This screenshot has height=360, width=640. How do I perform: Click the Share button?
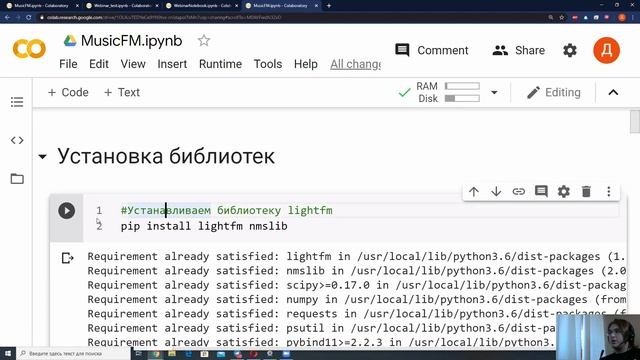(x=518, y=50)
